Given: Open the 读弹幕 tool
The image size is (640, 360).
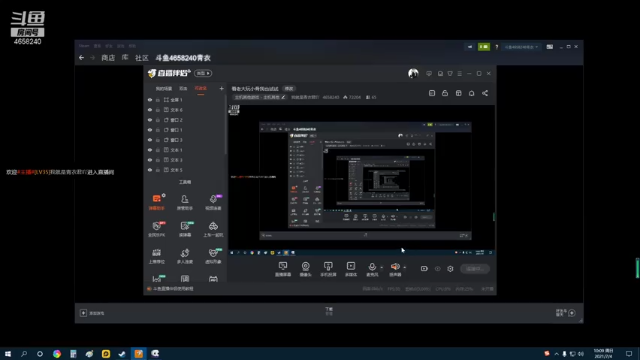Looking at the screenshot, I should 185,229.
